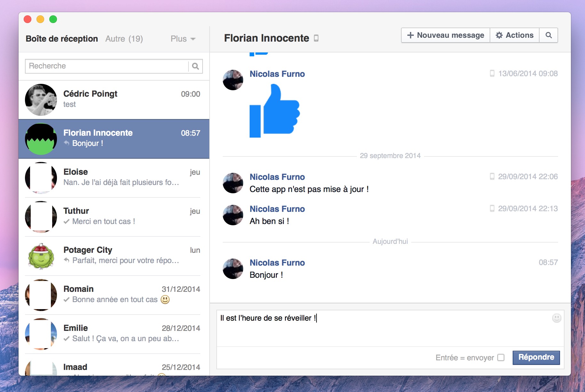
Task: Switch to the Boîte de réception tab
Action: click(x=62, y=39)
